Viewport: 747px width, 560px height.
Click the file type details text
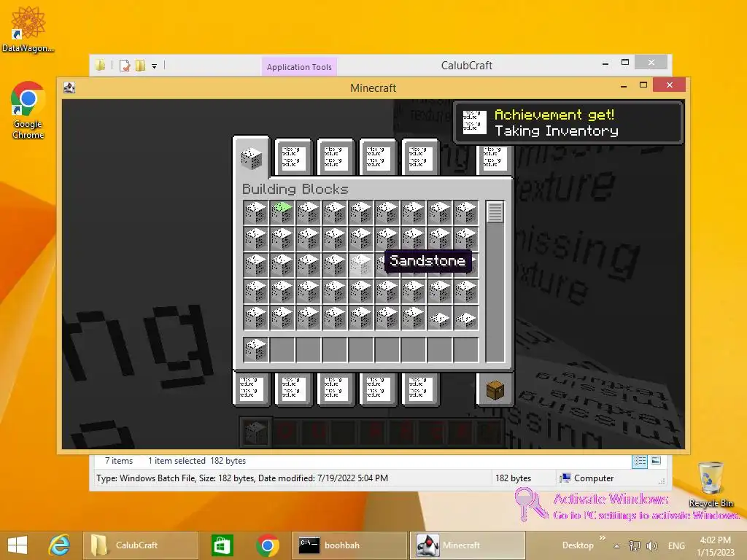click(x=242, y=478)
